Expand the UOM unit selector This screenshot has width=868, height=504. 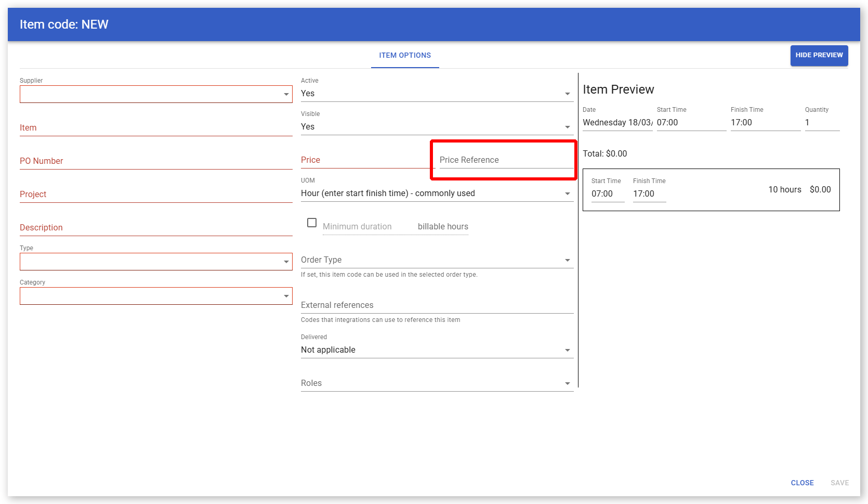[x=437, y=193]
